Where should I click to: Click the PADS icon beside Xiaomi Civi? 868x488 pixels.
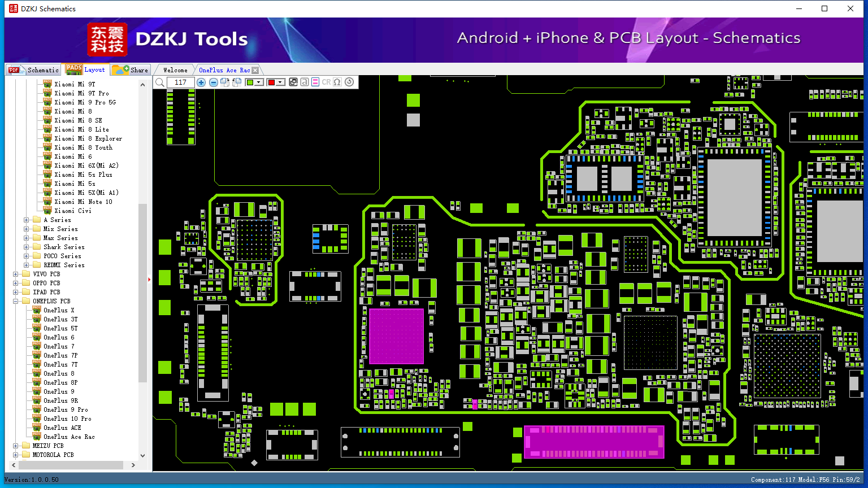(x=47, y=211)
